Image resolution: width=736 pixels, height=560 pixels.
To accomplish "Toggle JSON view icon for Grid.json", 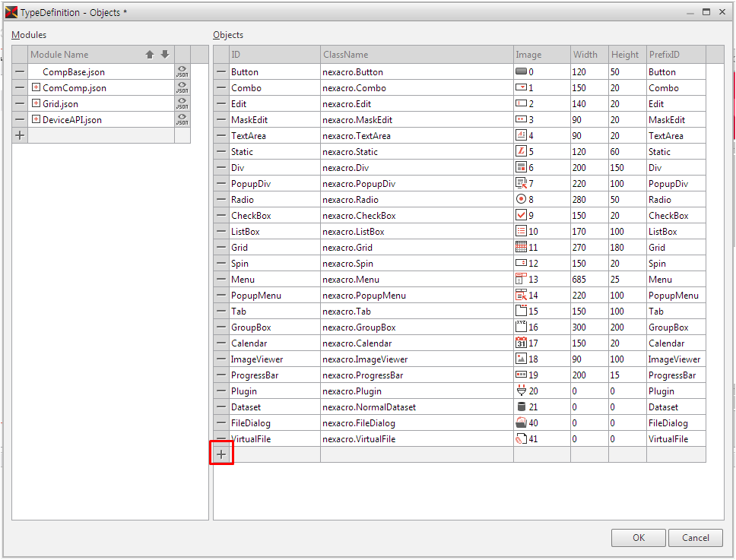I will (x=182, y=104).
